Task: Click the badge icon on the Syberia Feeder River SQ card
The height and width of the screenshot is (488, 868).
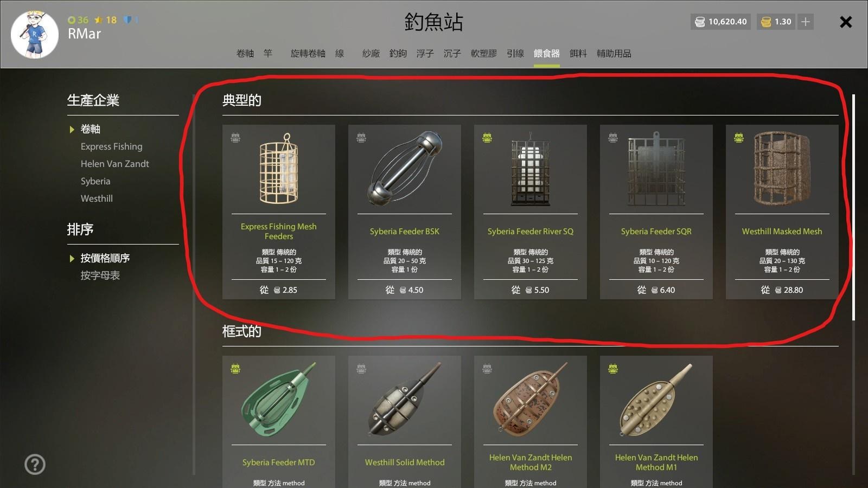Action: [x=487, y=138]
